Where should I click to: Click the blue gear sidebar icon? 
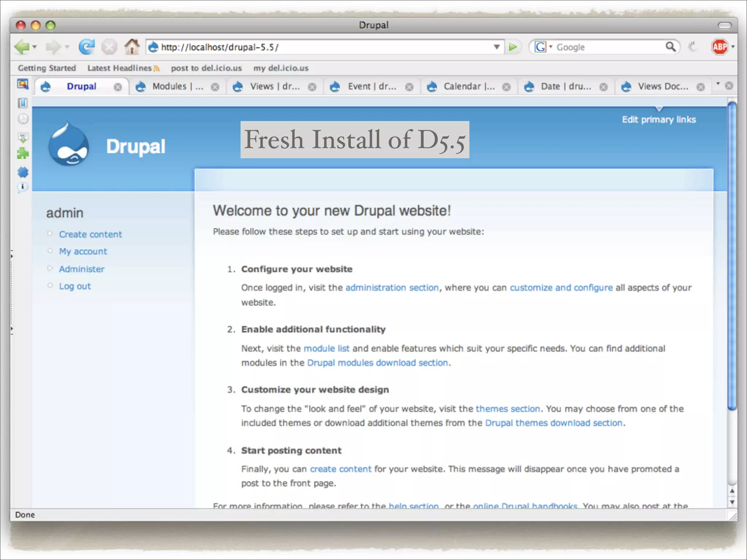[23, 172]
